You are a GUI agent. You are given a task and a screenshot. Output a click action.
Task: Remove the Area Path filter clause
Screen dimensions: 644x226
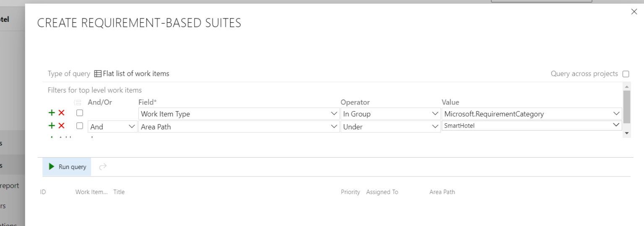pyautogui.click(x=61, y=126)
